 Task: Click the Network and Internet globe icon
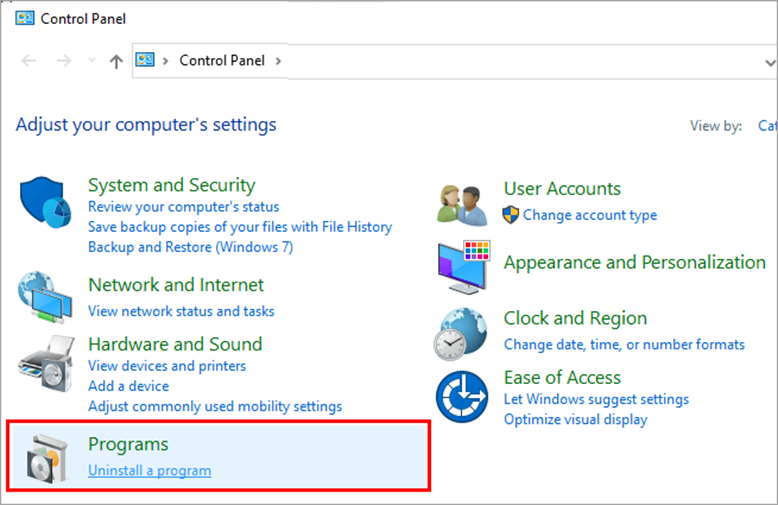coord(45,297)
